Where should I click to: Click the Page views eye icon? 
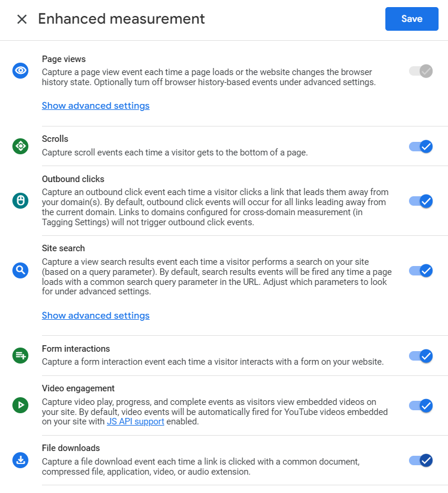(x=21, y=70)
